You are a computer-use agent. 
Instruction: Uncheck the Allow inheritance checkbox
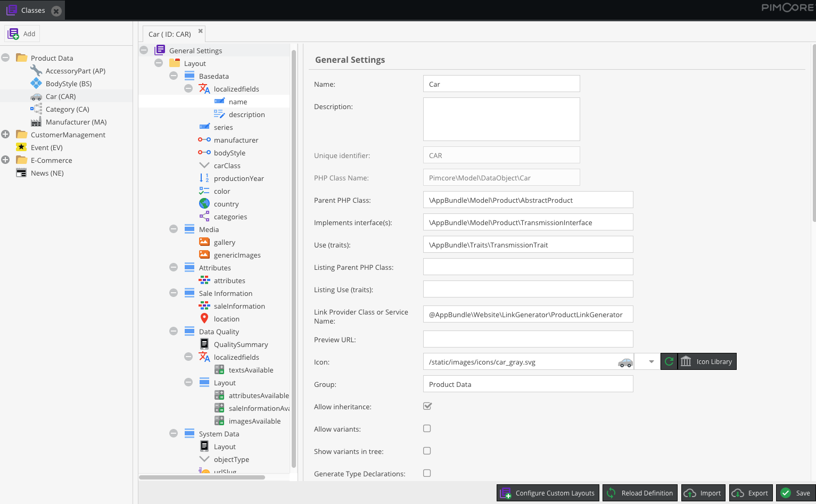427,406
